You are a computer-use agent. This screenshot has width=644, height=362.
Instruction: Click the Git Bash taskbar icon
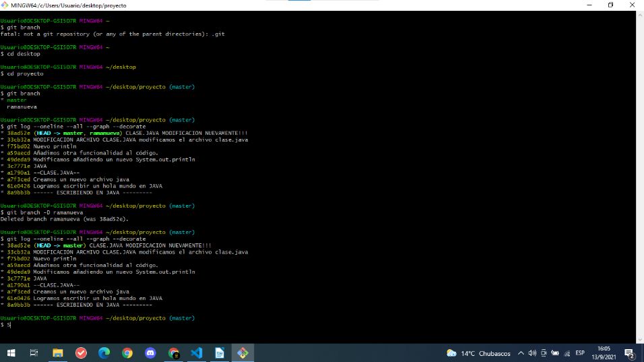tap(243, 353)
